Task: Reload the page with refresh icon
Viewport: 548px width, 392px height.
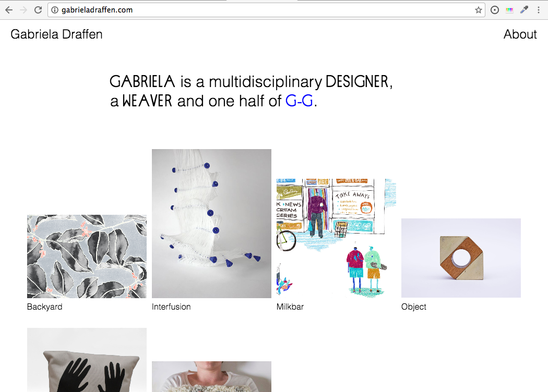Action: click(38, 10)
